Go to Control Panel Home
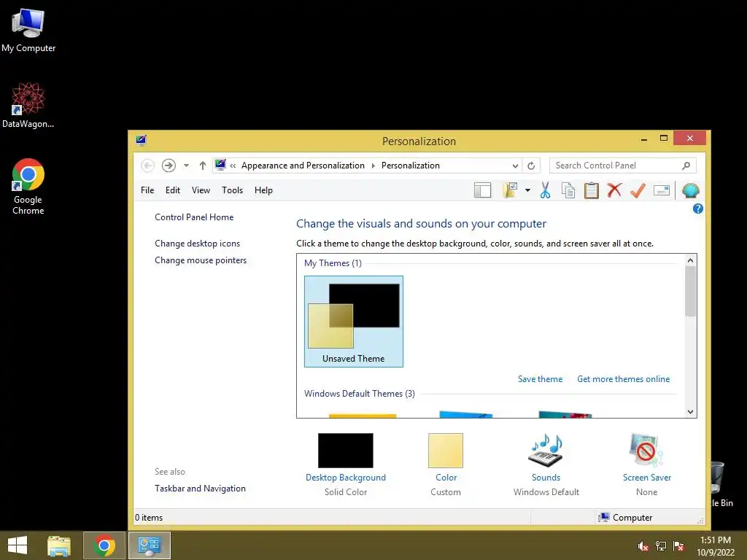 click(194, 217)
